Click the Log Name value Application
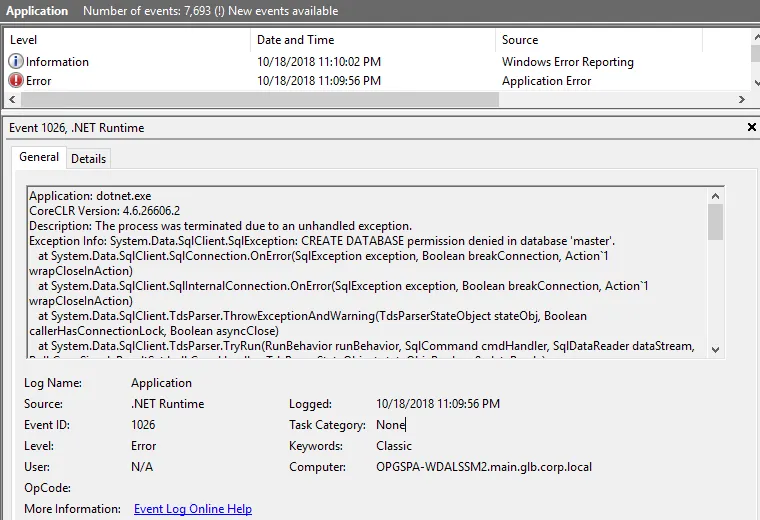Screen dimensions: 760x520 [x=161, y=383]
